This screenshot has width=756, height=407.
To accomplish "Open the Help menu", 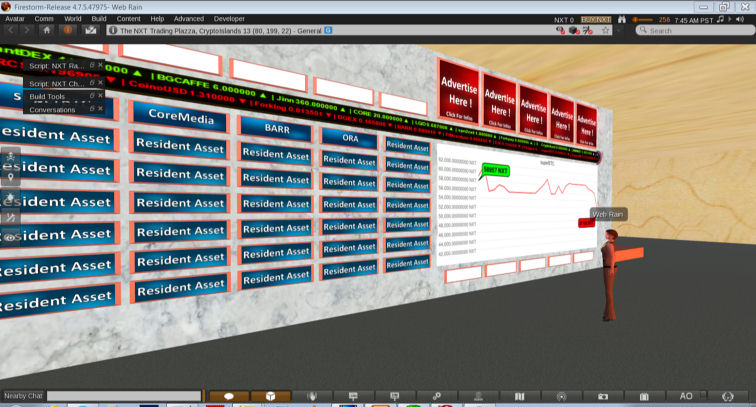I will pos(157,19).
